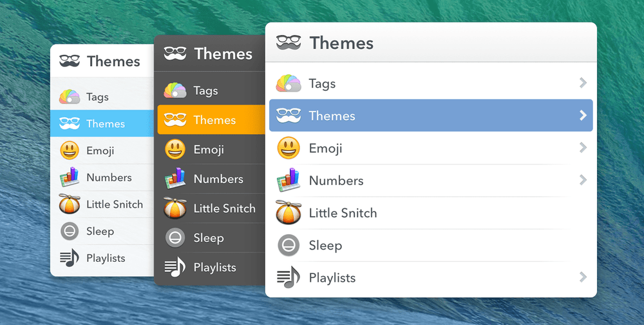Select Playlists label in the dark window

[x=215, y=268]
